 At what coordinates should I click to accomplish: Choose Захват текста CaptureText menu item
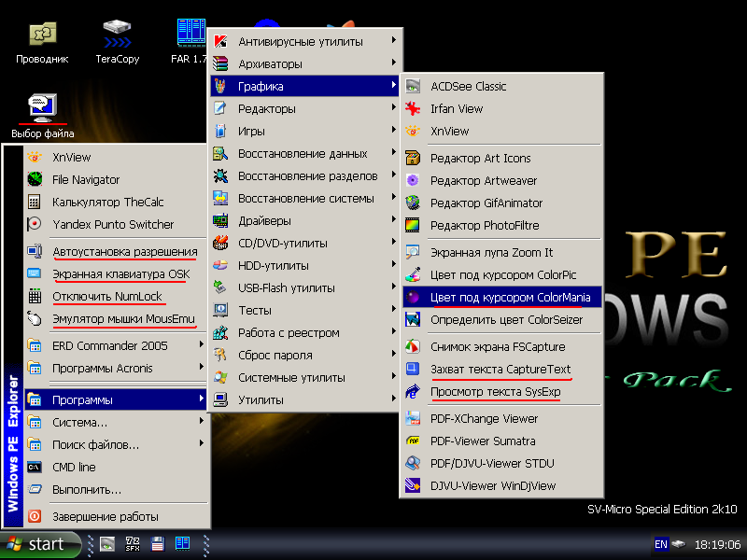tap(500, 370)
